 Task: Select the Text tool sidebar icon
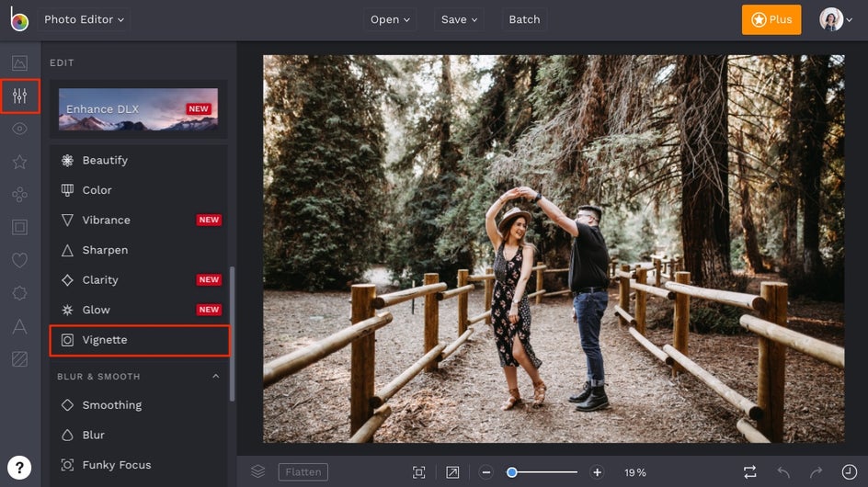pyautogui.click(x=19, y=325)
